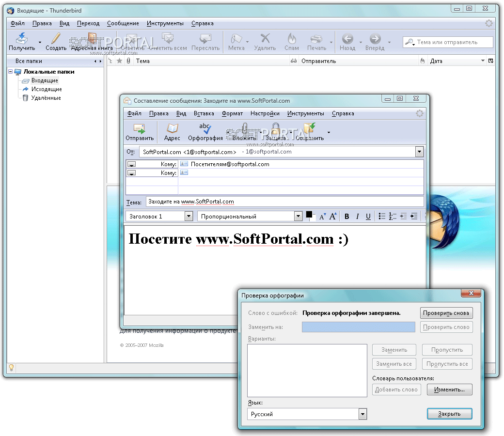The height and width of the screenshot is (436, 504).
Task: Click the Орфография spell check icon
Action: point(205,128)
